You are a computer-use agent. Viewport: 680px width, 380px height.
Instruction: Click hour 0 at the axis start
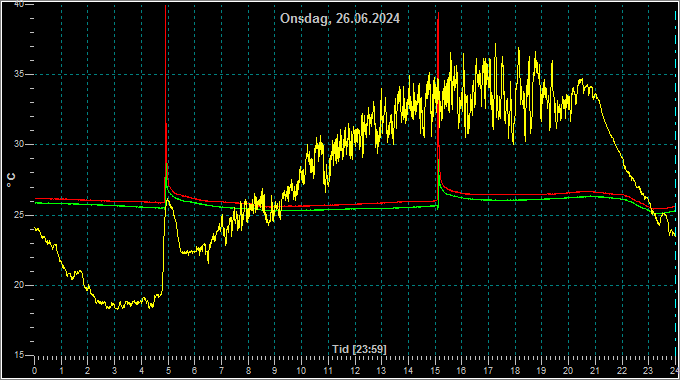click(x=35, y=371)
